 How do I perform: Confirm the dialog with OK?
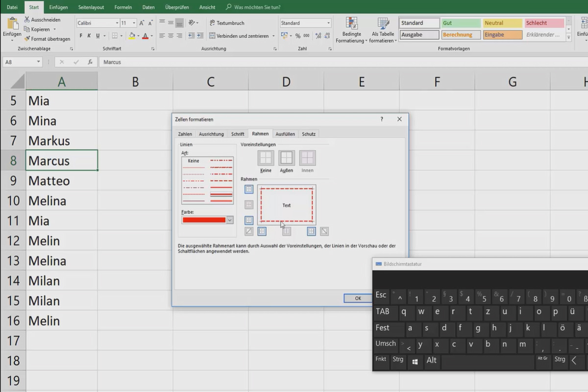[357, 298]
